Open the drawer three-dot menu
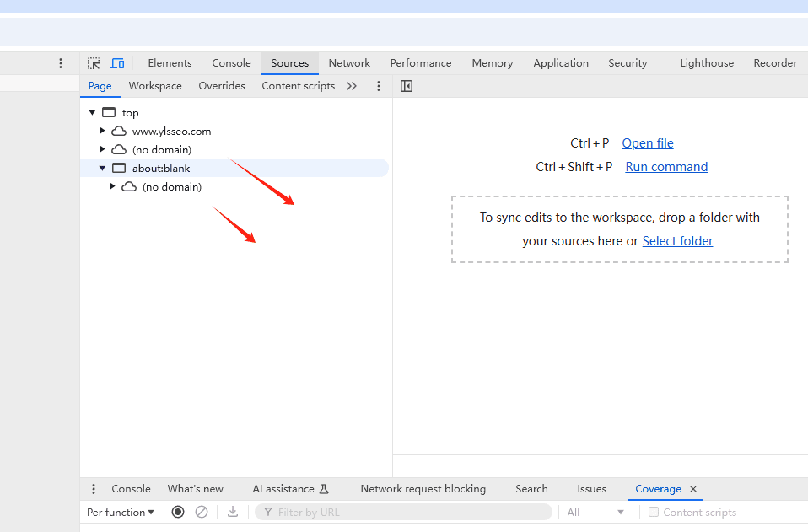 coord(94,489)
